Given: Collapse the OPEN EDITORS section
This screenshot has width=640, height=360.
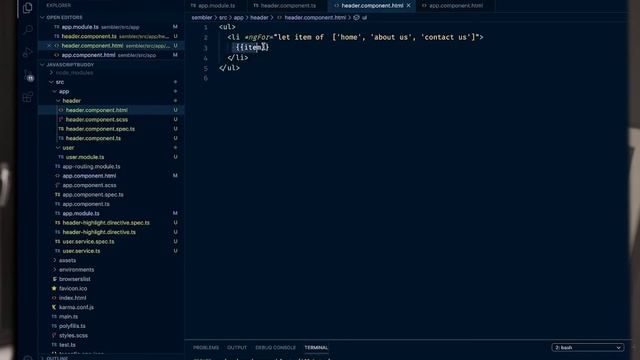Looking at the screenshot, I should 64,18.
